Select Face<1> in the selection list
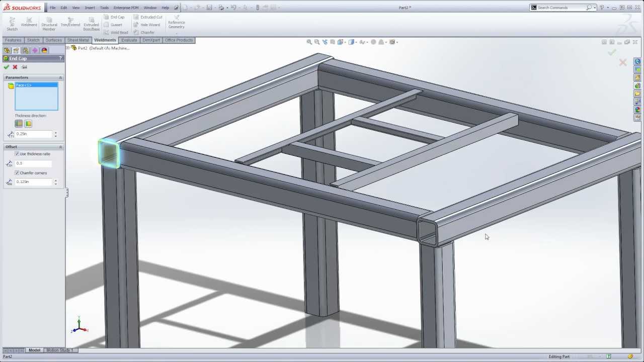The height and width of the screenshot is (362, 644). 24,85
